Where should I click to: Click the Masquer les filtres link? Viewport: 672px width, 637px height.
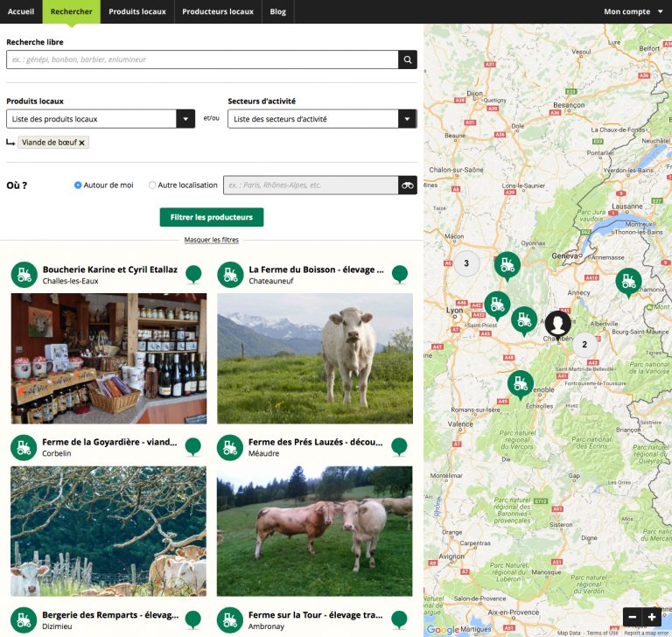tap(211, 240)
